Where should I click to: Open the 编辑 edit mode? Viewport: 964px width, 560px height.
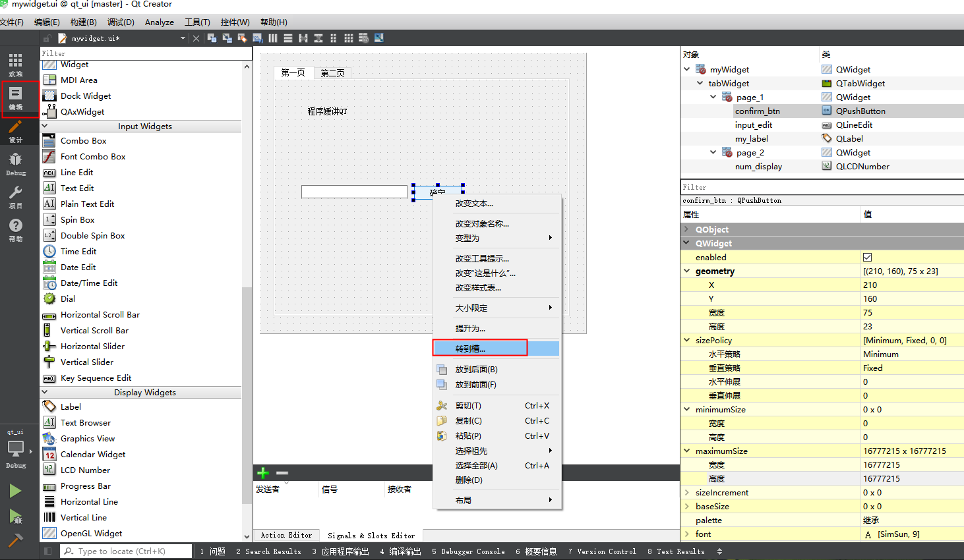16,98
